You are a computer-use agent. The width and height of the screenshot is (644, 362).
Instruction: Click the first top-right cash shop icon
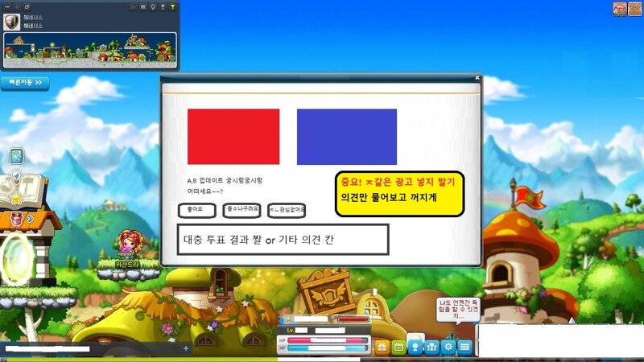pyautogui.click(x=619, y=9)
